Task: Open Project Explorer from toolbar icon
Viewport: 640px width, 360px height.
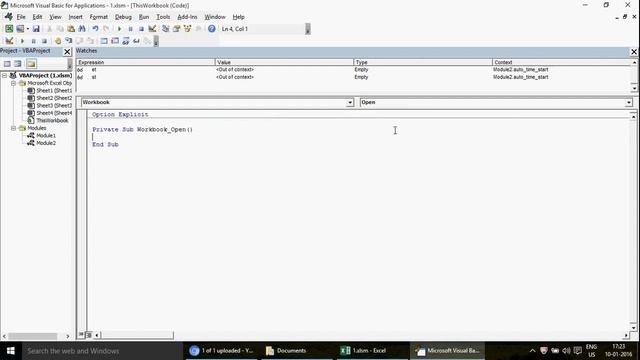Action: click(x=165, y=29)
